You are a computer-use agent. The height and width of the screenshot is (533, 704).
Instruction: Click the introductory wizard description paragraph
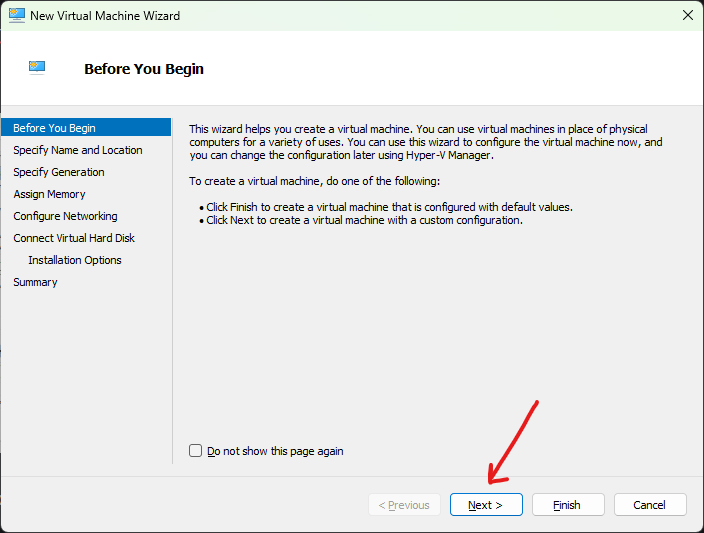[x=425, y=142]
